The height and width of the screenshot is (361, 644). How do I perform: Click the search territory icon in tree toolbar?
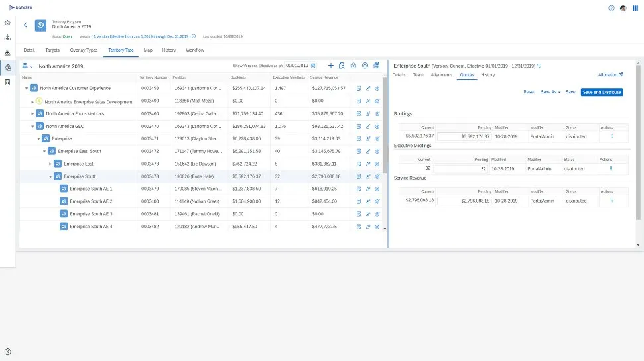pos(342,66)
